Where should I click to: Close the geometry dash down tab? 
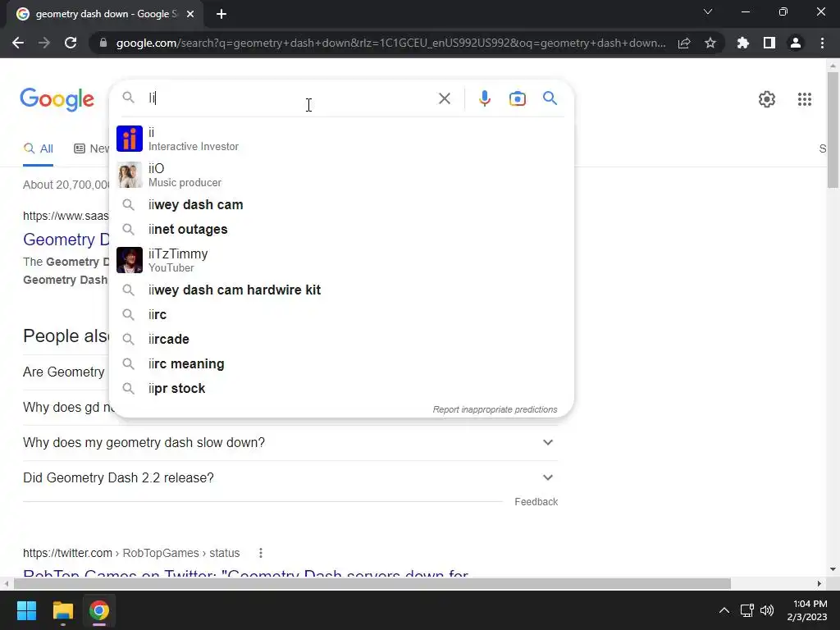click(190, 14)
